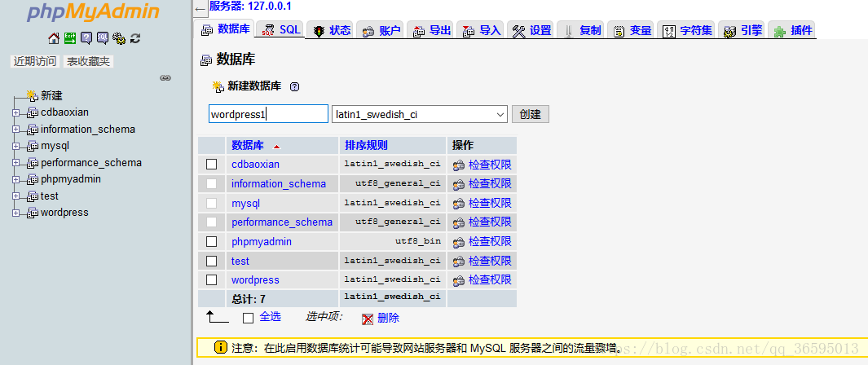Expand test node in the navigation tree
Image resolution: width=868 pixels, height=365 pixels.
(16, 196)
